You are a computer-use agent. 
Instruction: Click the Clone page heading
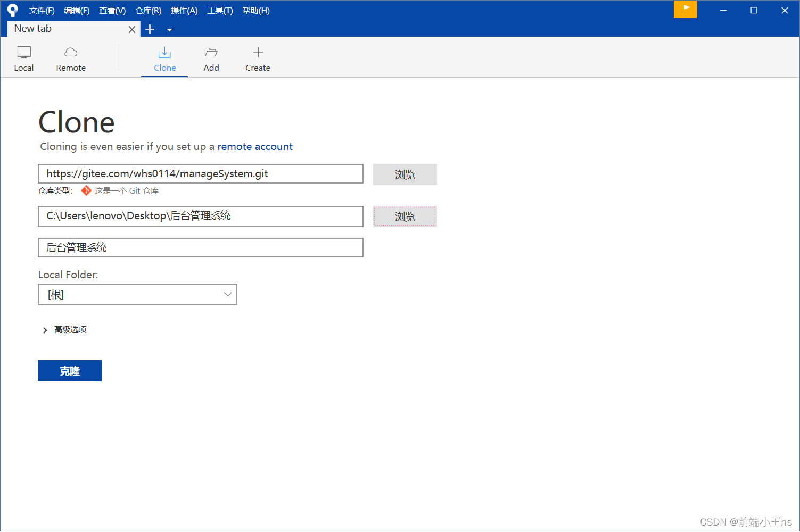coord(77,122)
